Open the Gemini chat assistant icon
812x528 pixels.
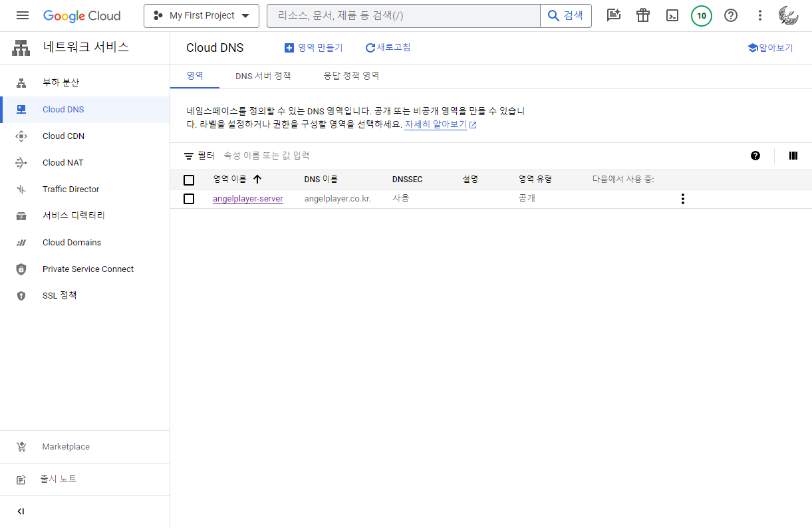click(614, 15)
